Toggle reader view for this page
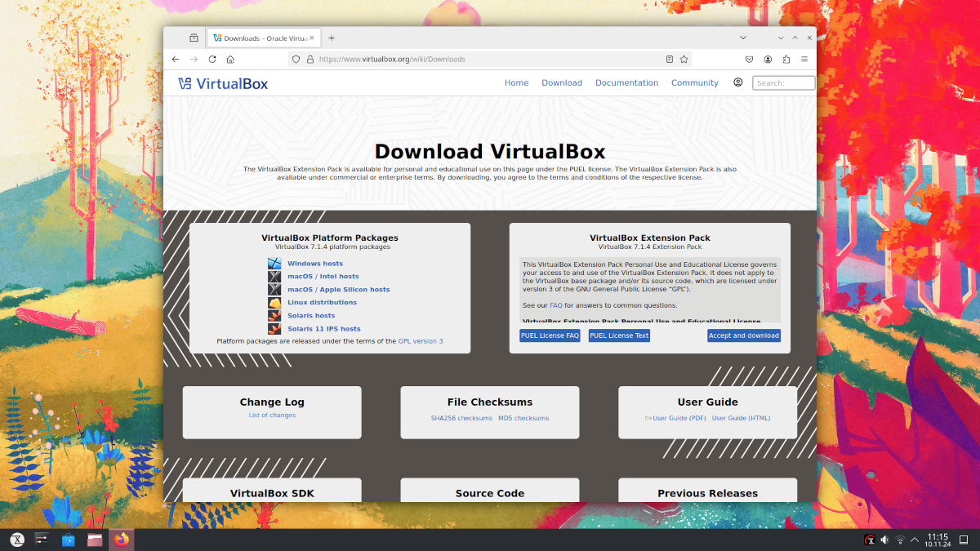Viewport: 980px width, 551px height. click(670, 60)
